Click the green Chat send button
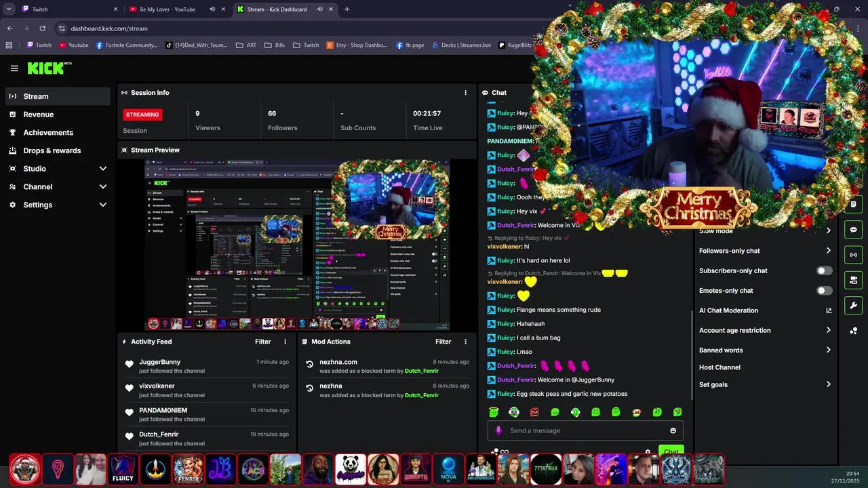This screenshot has height=488, width=868. pyautogui.click(x=671, y=451)
